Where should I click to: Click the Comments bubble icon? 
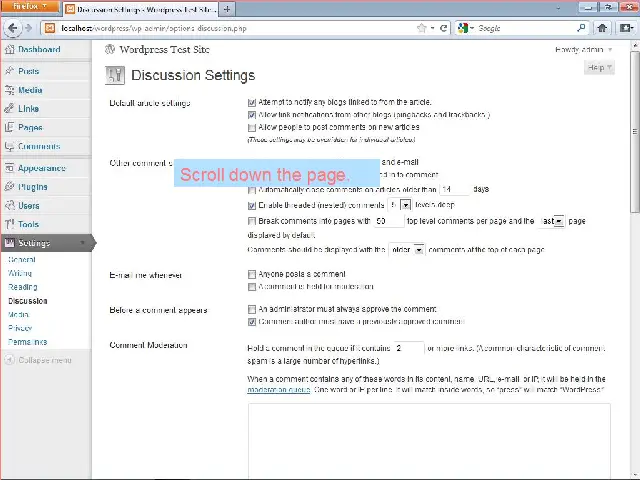pos(9,146)
